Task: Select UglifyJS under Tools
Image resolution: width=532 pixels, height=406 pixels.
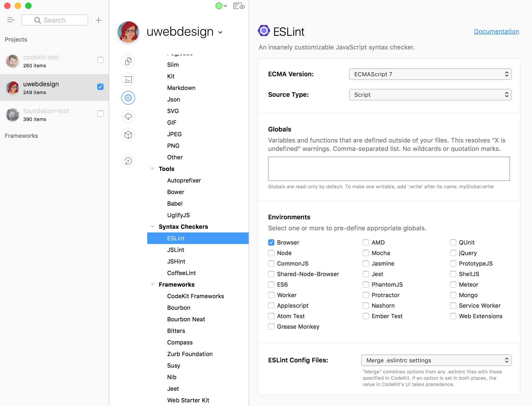Action: (178, 215)
